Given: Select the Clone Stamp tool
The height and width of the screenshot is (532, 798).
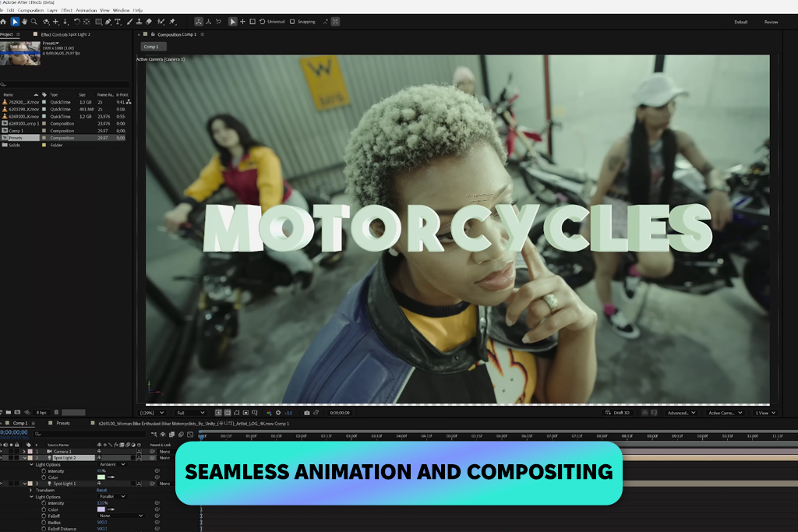Looking at the screenshot, I should 139,22.
